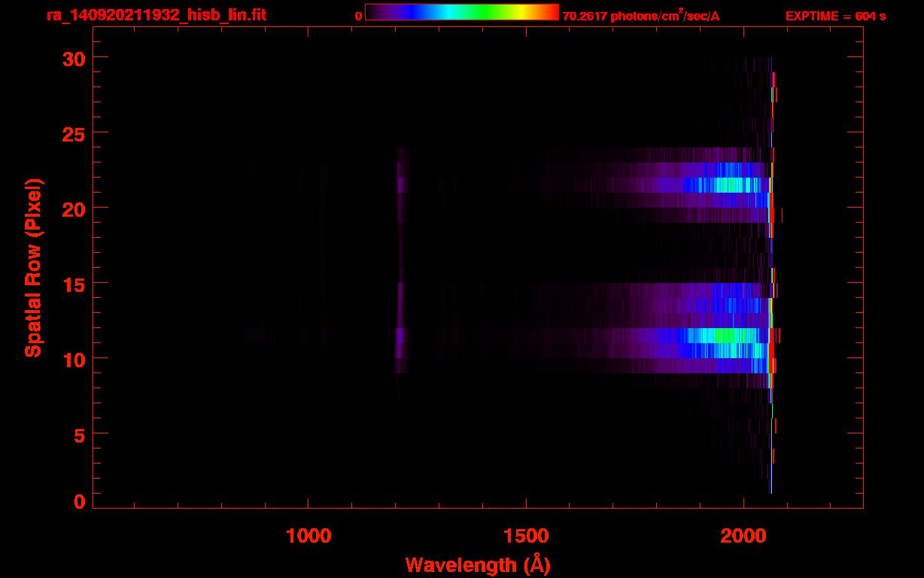Click the 70.2617 photons/cm²/sec/A label
Viewport: 924px width, 578px height.
click(x=641, y=16)
